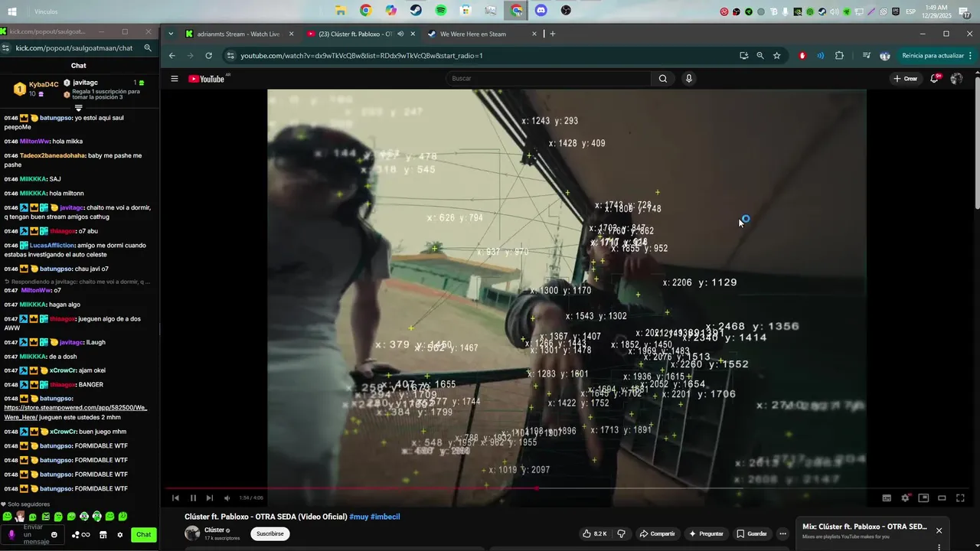Dislike the OTRA SEDA video

click(621, 533)
